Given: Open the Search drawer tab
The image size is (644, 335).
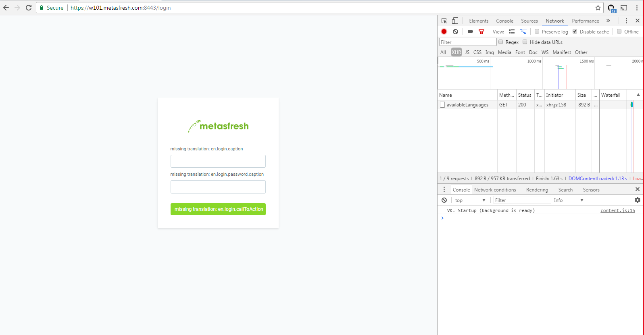Looking at the screenshot, I should (x=565, y=189).
